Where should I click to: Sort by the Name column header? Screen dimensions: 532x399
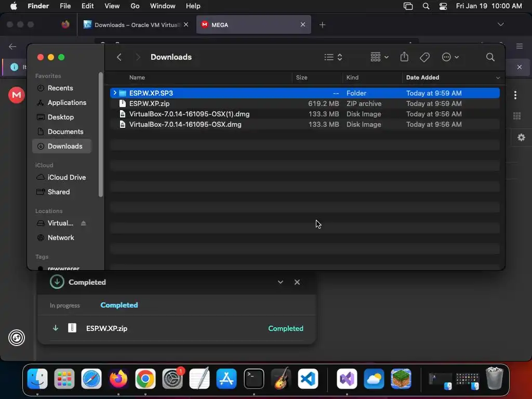pyautogui.click(x=137, y=77)
